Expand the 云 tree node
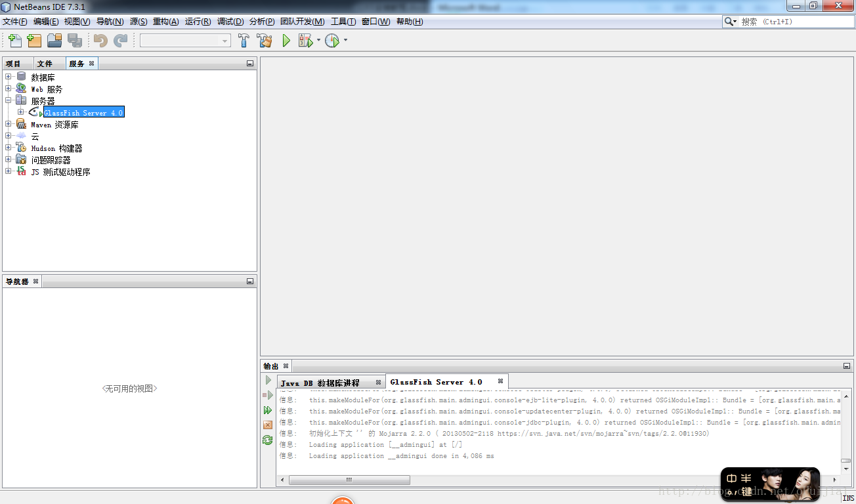 click(x=9, y=136)
